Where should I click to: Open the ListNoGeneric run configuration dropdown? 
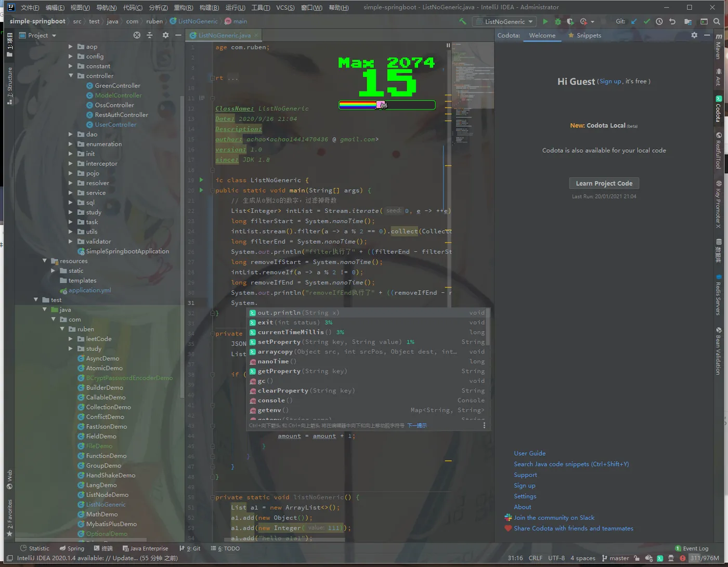[504, 21]
